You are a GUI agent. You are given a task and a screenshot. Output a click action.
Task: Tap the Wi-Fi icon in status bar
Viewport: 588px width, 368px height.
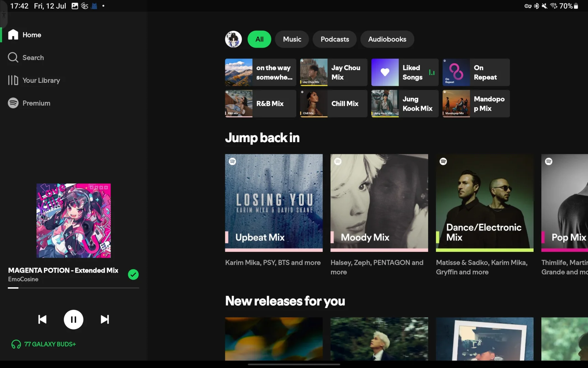[x=554, y=6]
